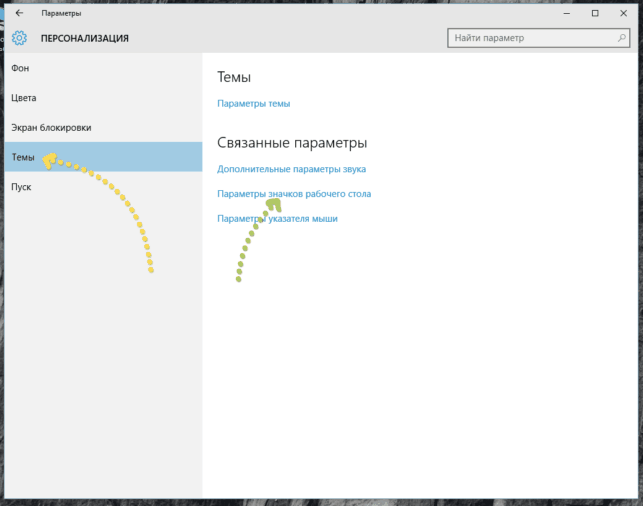Open Дополнительные параметры звука link
Image resolution: width=643 pixels, height=506 pixels.
pyautogui.click(x=292, y=169)
